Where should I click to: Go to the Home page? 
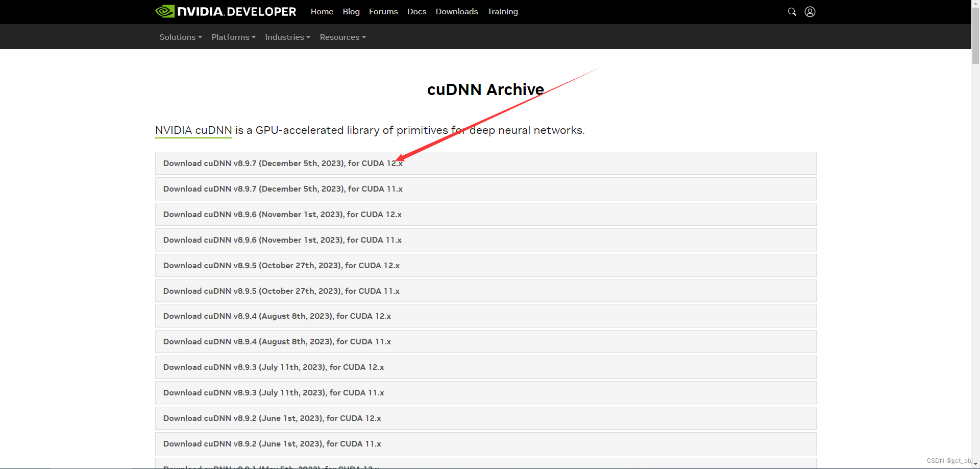[322, 11]
